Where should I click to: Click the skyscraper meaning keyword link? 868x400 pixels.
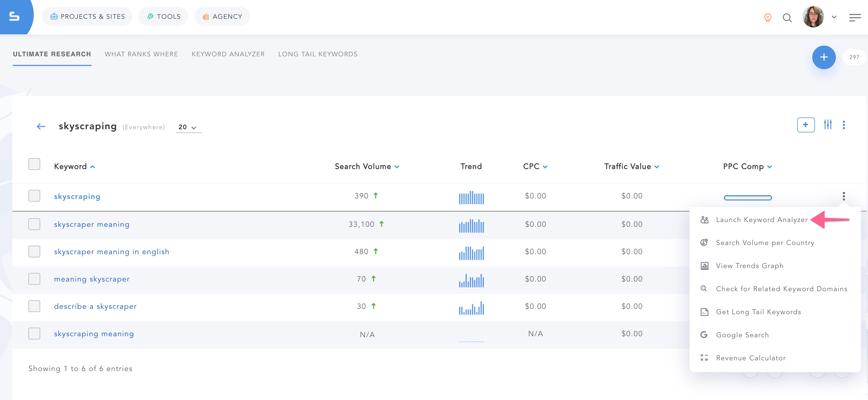[91, 224]
